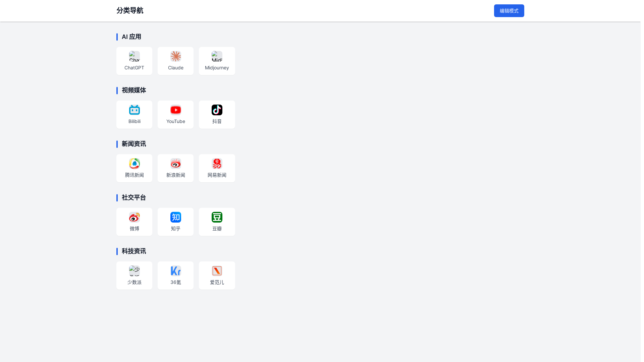Click the AI 应用 section heading
644x362 pixels.
point(131,37)
